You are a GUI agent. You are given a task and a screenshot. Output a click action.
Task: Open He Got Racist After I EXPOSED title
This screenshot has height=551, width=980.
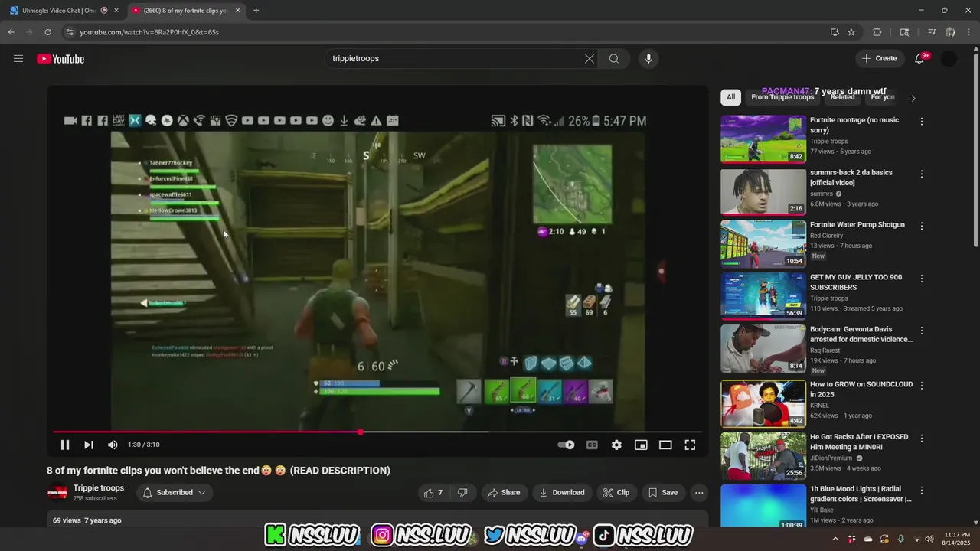coord(859,442)
